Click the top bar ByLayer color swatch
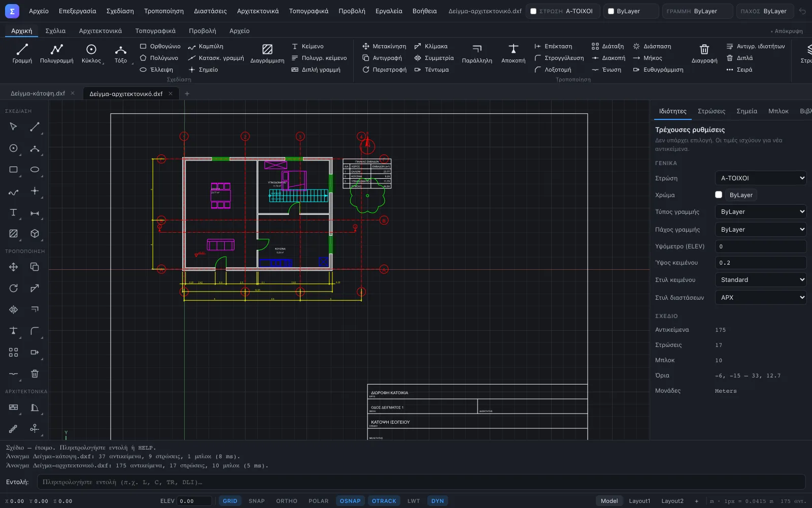The image size is (812, 508). click(611, 11)
